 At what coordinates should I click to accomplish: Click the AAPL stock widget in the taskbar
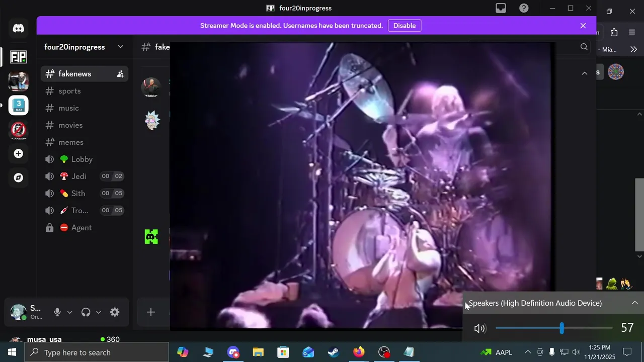pyautogui.click(x=496, y=352)
